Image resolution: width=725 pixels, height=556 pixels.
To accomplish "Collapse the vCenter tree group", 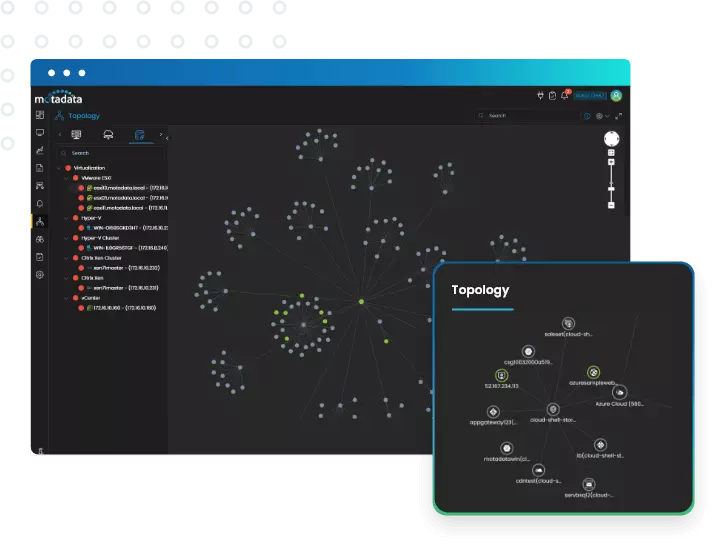I will click(66, 298).
